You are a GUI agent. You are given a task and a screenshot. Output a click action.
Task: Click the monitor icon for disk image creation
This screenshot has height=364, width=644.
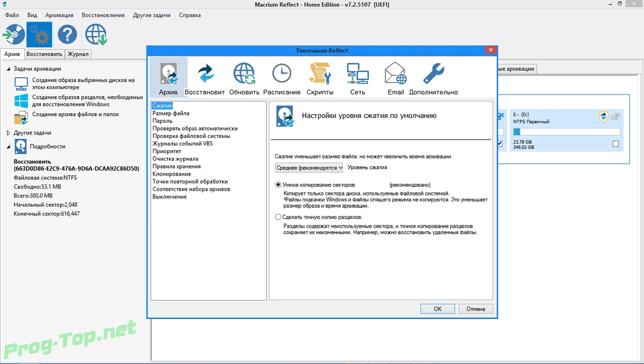(21, 84)
